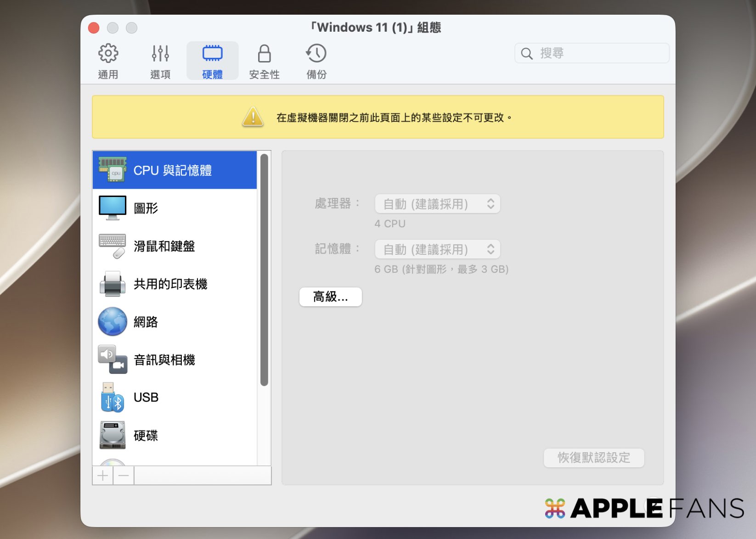Click the 4 CPU value text

[x=390, y=224]
